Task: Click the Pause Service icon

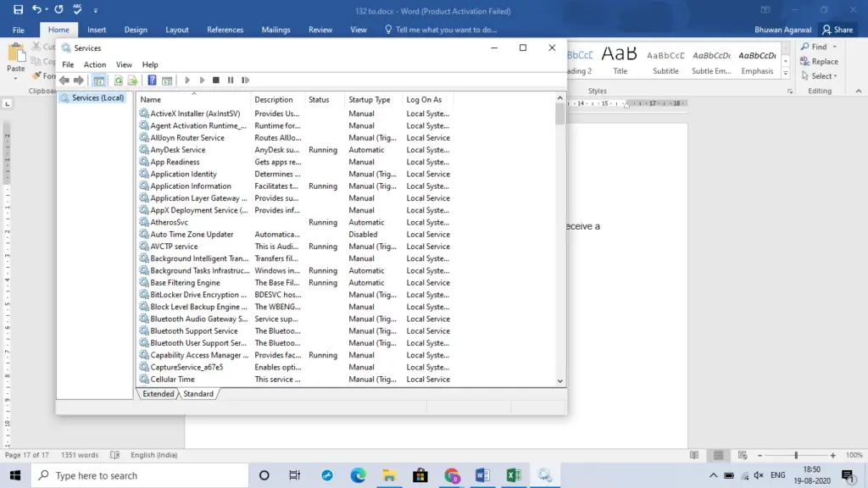Action: coord(231,80)
